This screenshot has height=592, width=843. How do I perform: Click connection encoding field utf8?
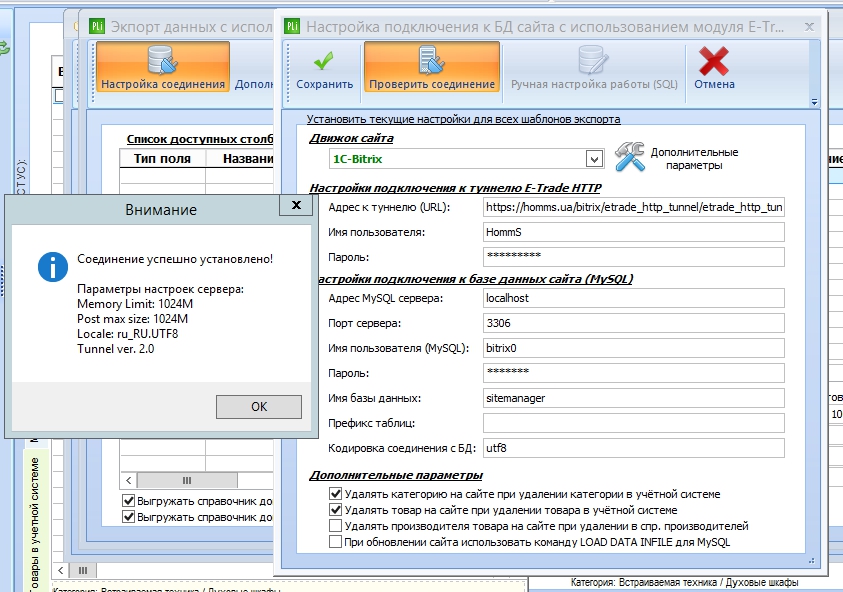pyautogui.click(x=633, y=448)
